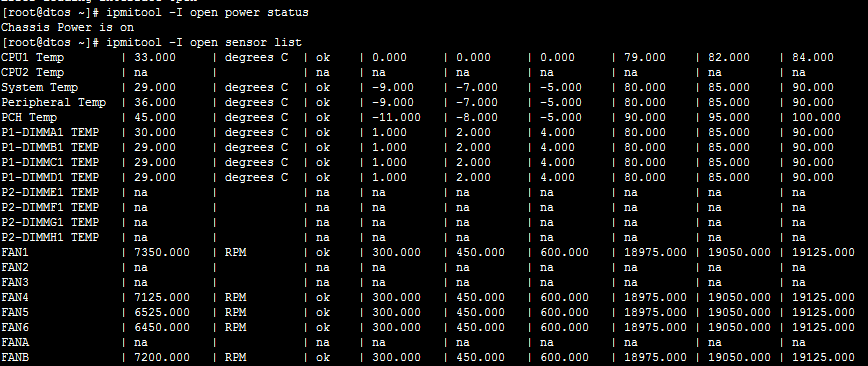Click the FAN4 sensor name
868x366 pixels.
pyautogui.click(x=15, y=297)
